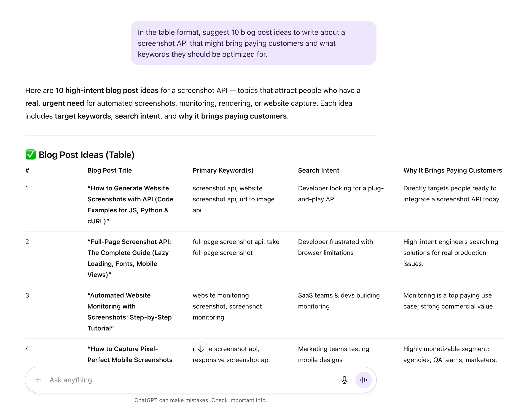Screen dimensions: 532x406
Task: Click the scroll-to-bottom arrow over the table
Action: pos(201,349)
